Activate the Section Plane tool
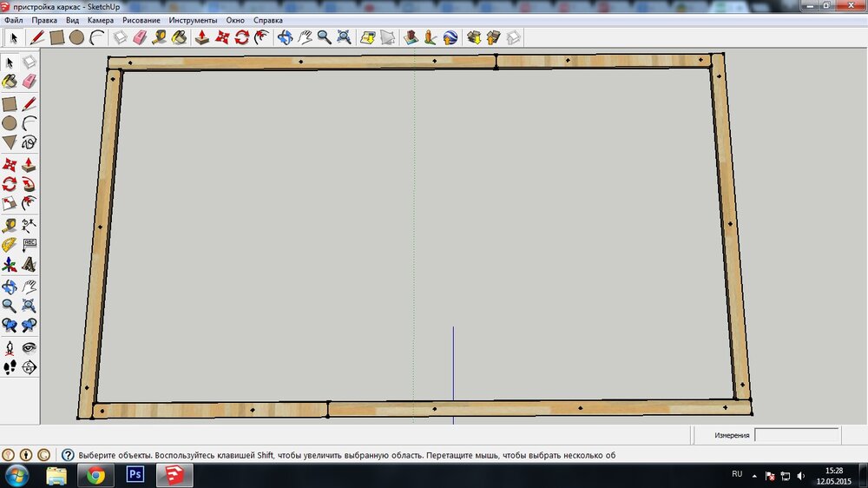This screenshot has width=868, height=488. pyautogui.click(x=29, y=367)
